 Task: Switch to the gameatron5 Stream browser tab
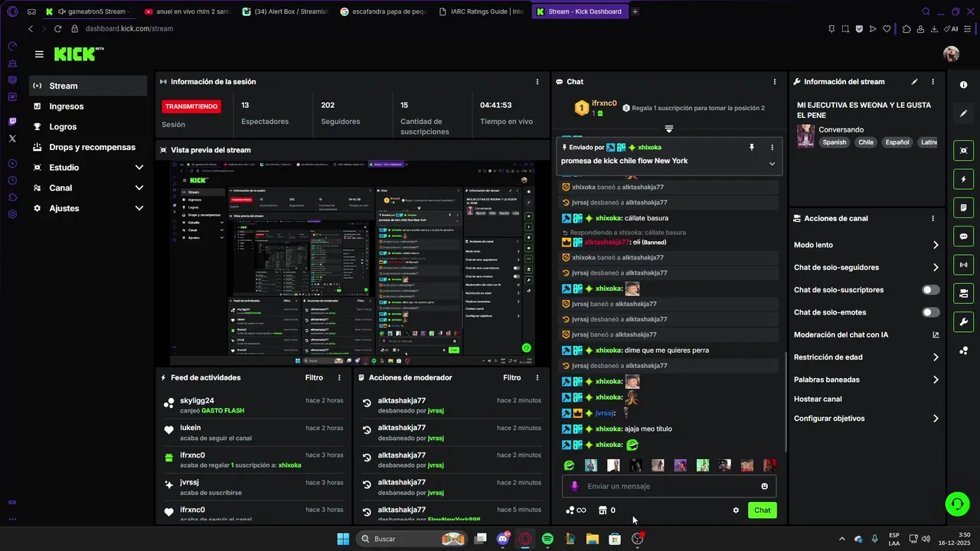(x=89, y=11)
